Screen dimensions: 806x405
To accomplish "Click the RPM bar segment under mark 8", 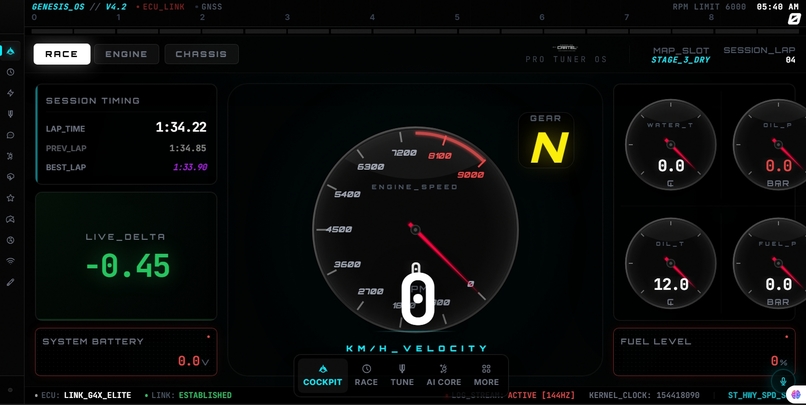I will coord(736,31).
